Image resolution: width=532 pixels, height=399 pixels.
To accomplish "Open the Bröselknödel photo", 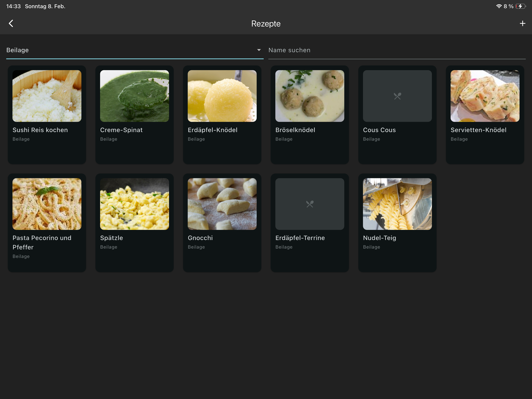I will pyautogui.click(x=310, y=96).
